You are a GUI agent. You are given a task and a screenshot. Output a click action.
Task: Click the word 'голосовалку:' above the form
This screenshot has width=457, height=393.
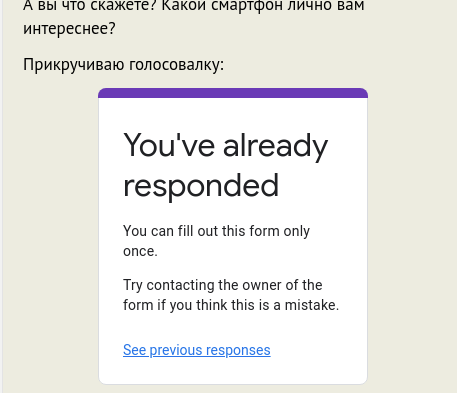tap(177, 65)
